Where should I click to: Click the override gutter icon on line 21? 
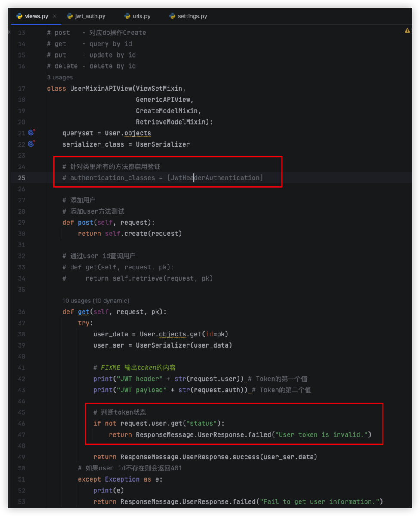[x=31, y=133]
